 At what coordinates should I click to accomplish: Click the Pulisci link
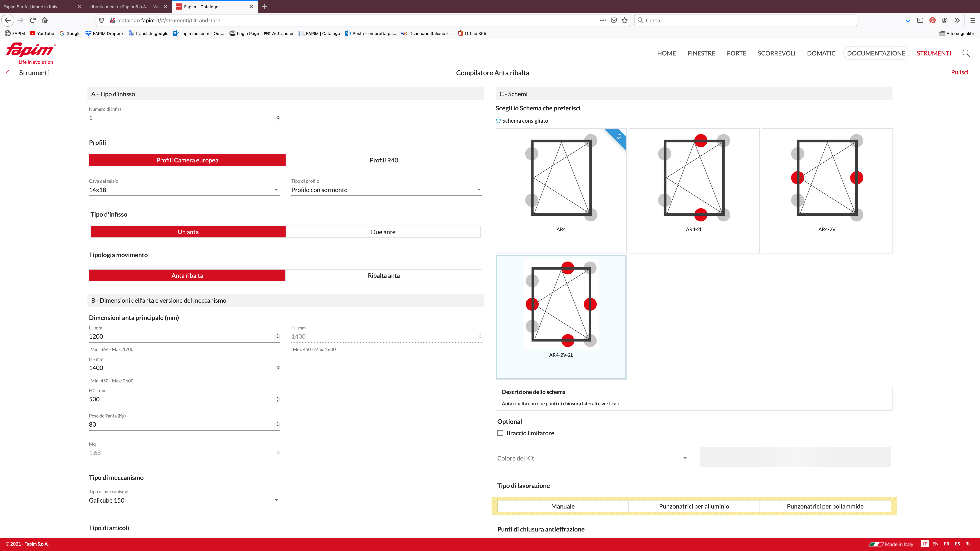pyautogui.click(x=959, y=72)
